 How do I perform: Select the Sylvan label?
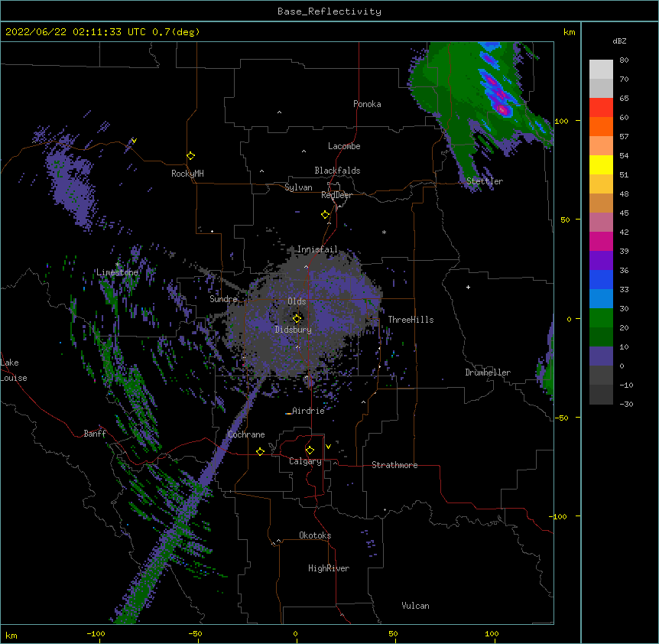(x=298, y=187)
